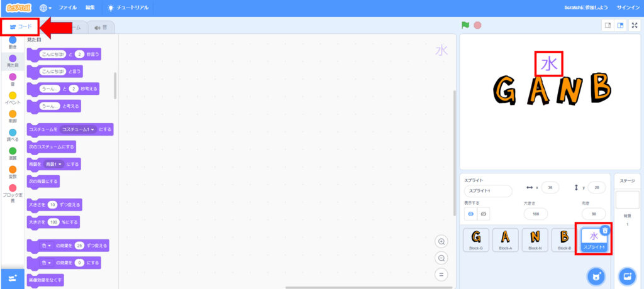Click the workspace horizontal scrollbar
Viewport: 644px width, 289px height.
click(369, 287)
